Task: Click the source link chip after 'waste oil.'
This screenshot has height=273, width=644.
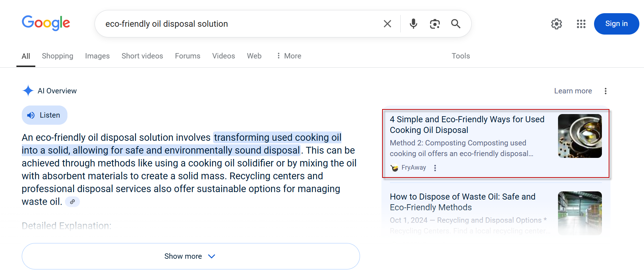Action: (72, 202)
